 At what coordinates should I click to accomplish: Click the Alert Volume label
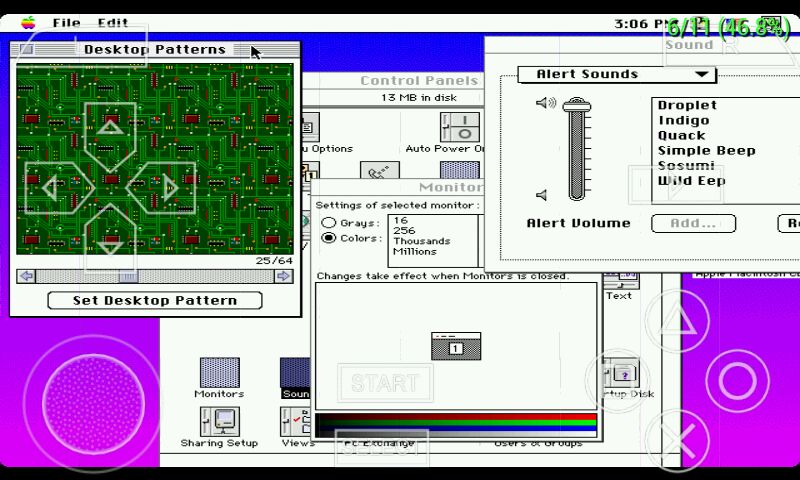579,223
